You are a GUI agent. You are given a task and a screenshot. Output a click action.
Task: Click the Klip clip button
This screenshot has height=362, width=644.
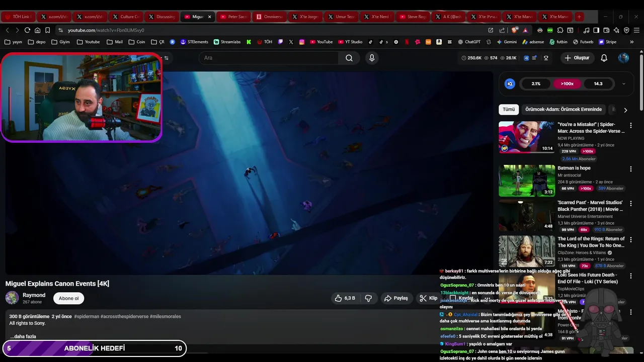429,298
